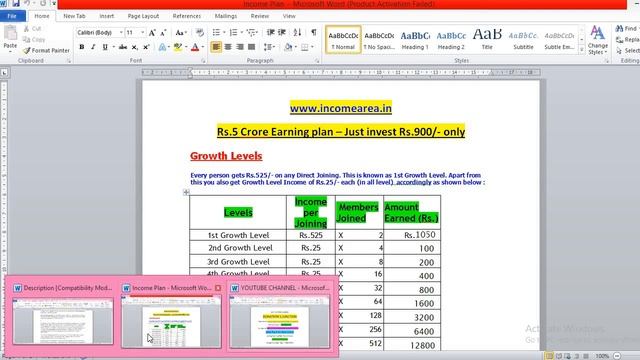Switch to Page Layout tab

(x=143, y=16)
